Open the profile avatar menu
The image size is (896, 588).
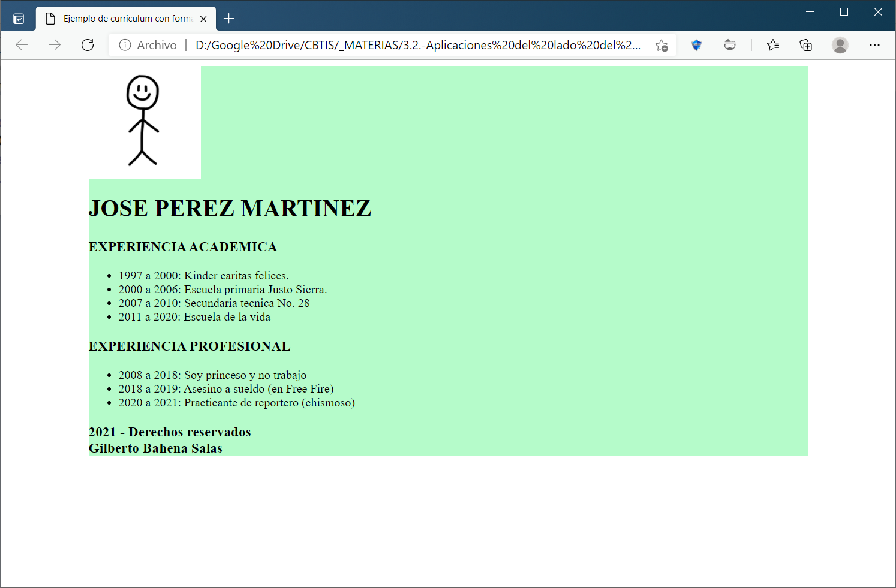840,45
